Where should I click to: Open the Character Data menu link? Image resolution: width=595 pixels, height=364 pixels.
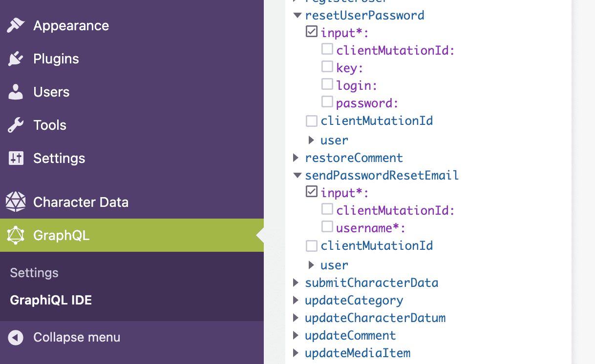click(x=81, y=202)
